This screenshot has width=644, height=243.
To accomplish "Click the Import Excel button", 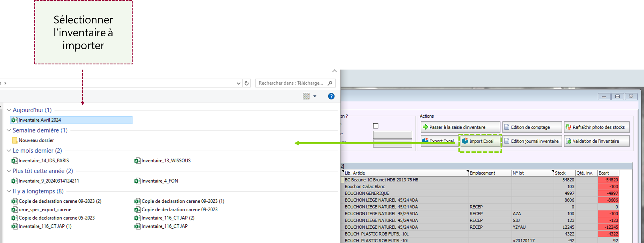I will pyautogui.click(x=480, y=141).
